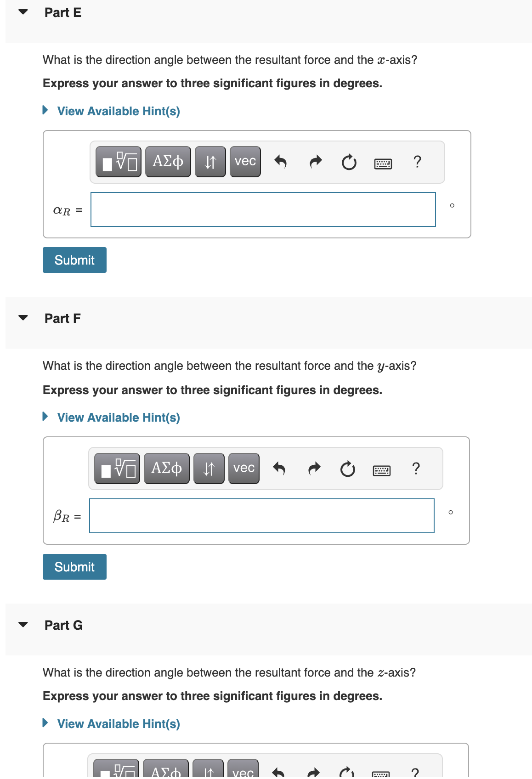Click the help question mark in Part F toolbar

click(416, 468)
